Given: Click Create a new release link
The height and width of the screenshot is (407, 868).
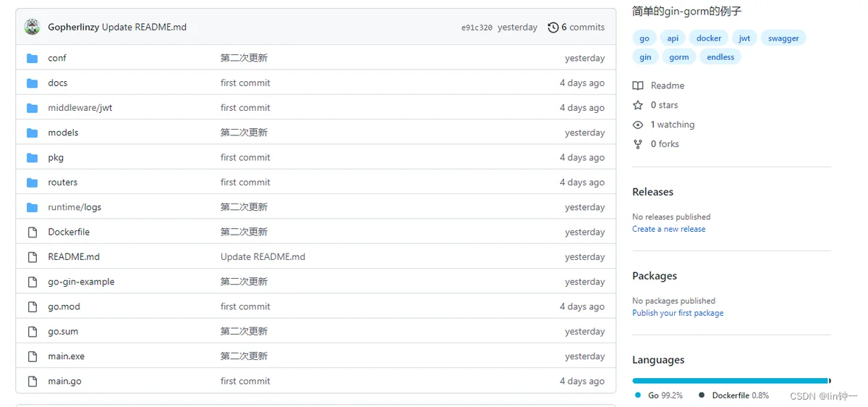Looking at the screenshot, I should pos(669,229).
